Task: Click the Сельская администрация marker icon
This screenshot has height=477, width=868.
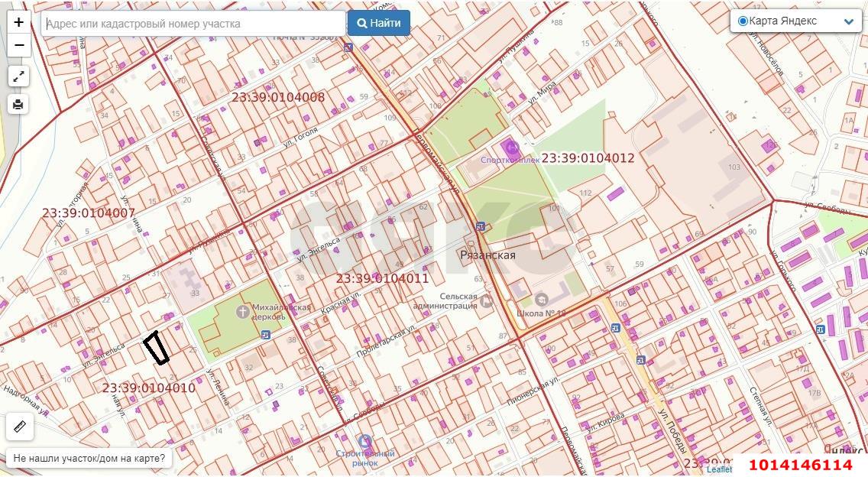Action: coord(486,301)
